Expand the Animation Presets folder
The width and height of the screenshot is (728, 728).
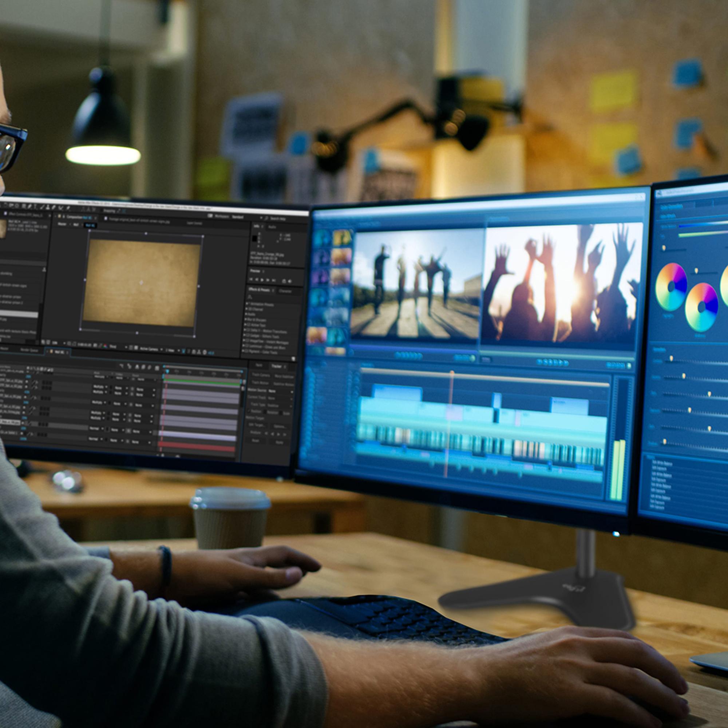(247, 304)
